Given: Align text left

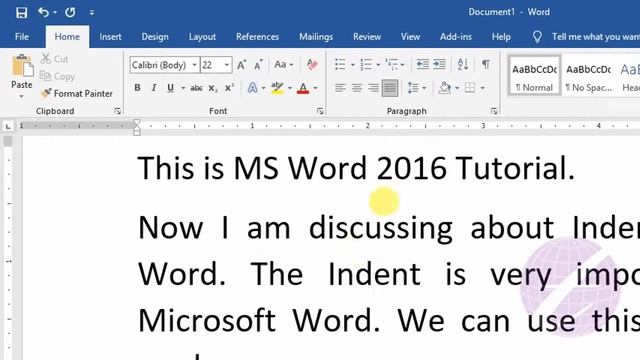Looking at the screenshot, I should (x=340, y=88).
